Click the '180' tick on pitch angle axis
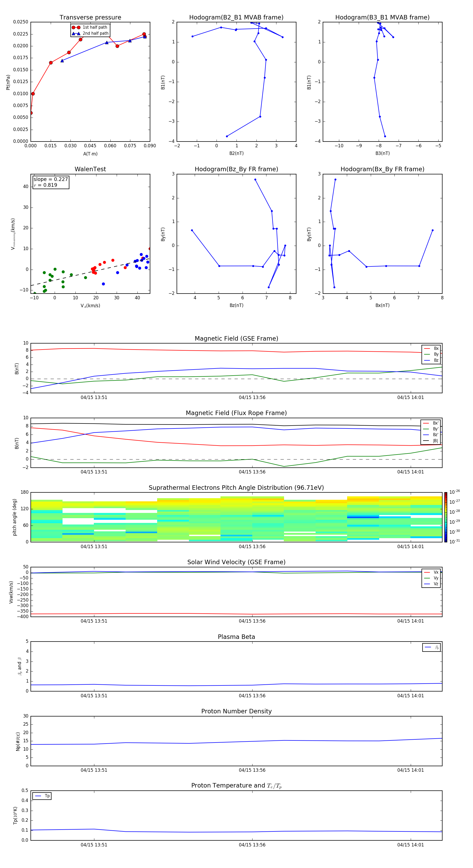 pos(25,492)
